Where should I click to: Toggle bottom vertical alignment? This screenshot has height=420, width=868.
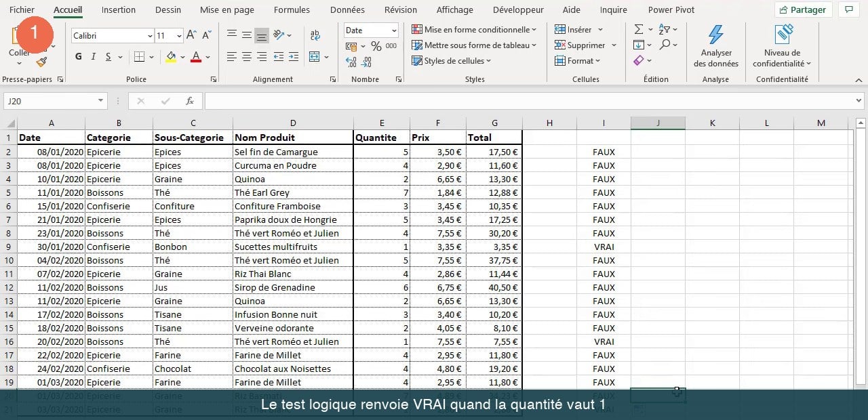pos(261,35)
